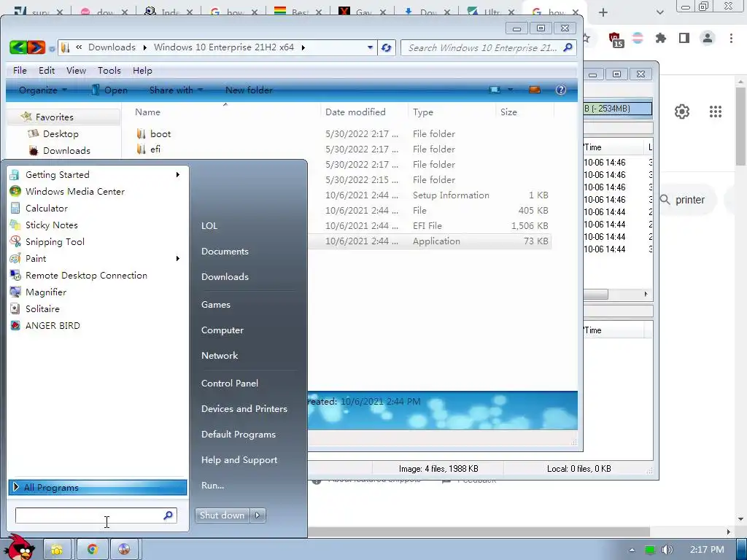Launch Magnifier from Start menu
The image size is (747, 560).
[46, 292]
